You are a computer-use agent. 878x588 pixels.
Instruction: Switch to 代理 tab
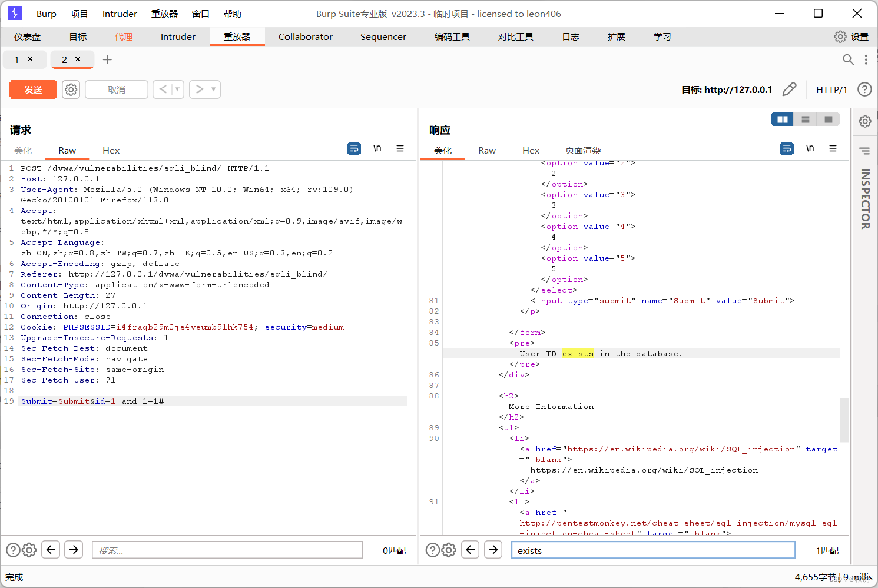[x=124, y=36]
